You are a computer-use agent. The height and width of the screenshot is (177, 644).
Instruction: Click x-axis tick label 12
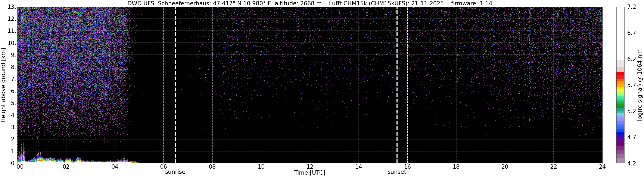(x=310, y=167)
